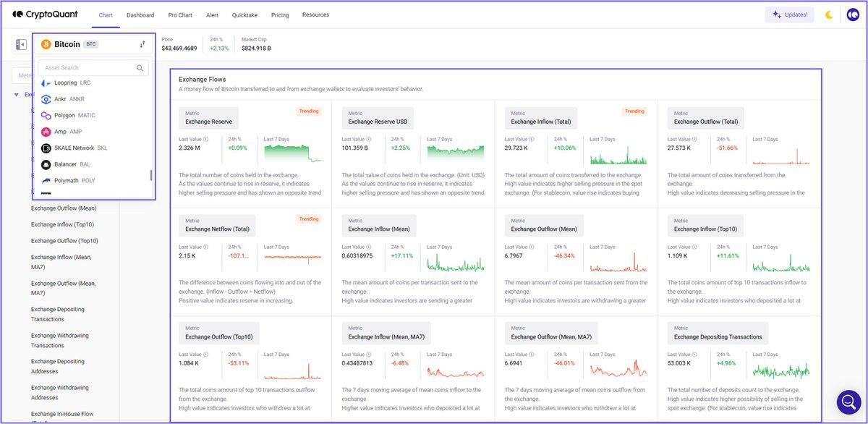This screenshot has width=868, height=424.
Task: Open the chat support bubble
Action: coord(848,402)
